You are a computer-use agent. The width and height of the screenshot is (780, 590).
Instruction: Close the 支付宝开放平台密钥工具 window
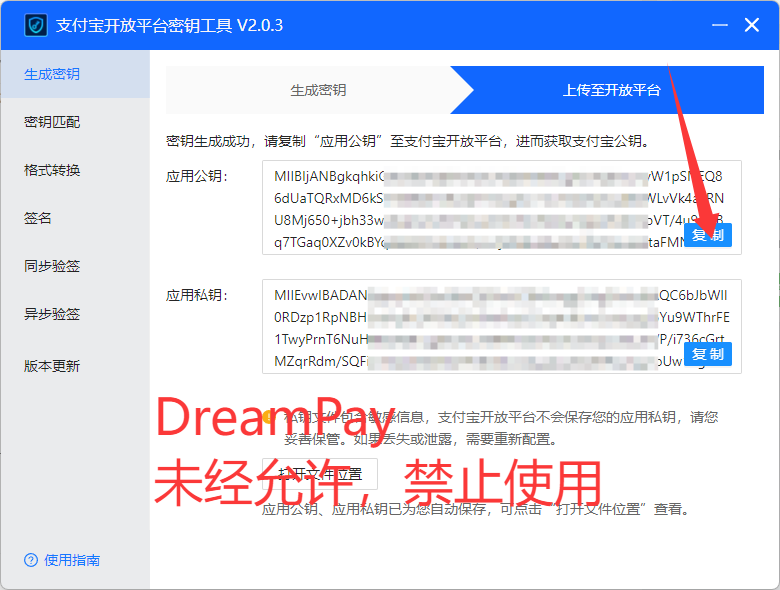753,25
